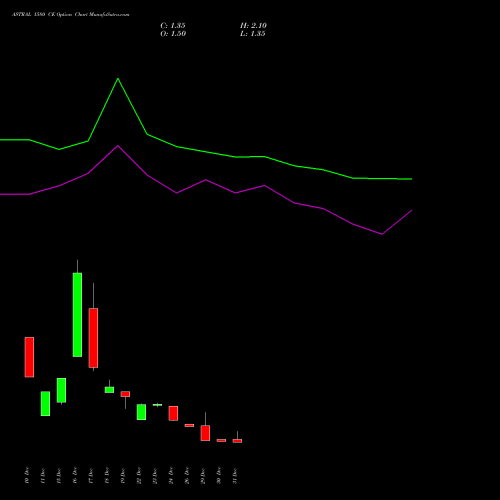Click the '19 Dec' date axis label
The width and height of the screenshot is (500, 500).
[123, 476]
